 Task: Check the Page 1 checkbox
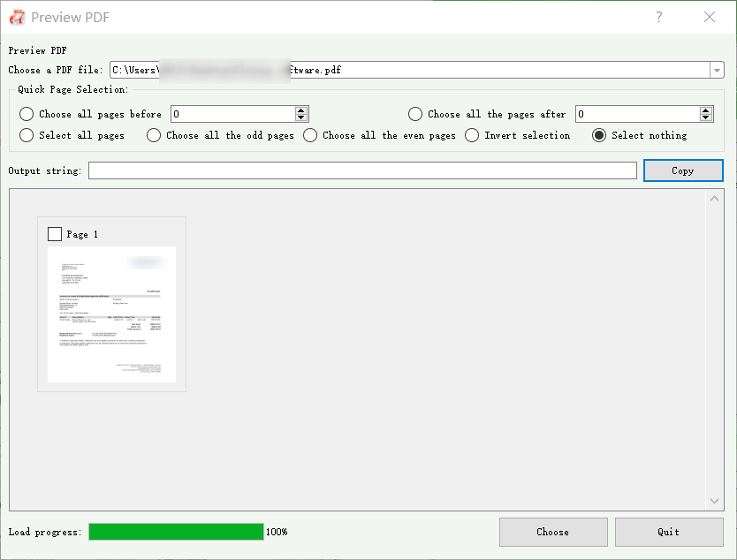pyautogui.click(x=55, y=234)
